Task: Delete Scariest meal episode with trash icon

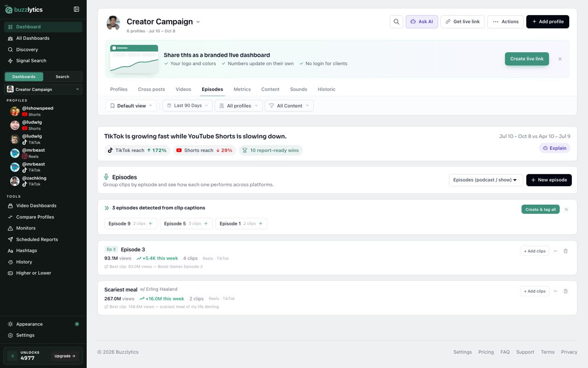Action: [x=565, y=291]
